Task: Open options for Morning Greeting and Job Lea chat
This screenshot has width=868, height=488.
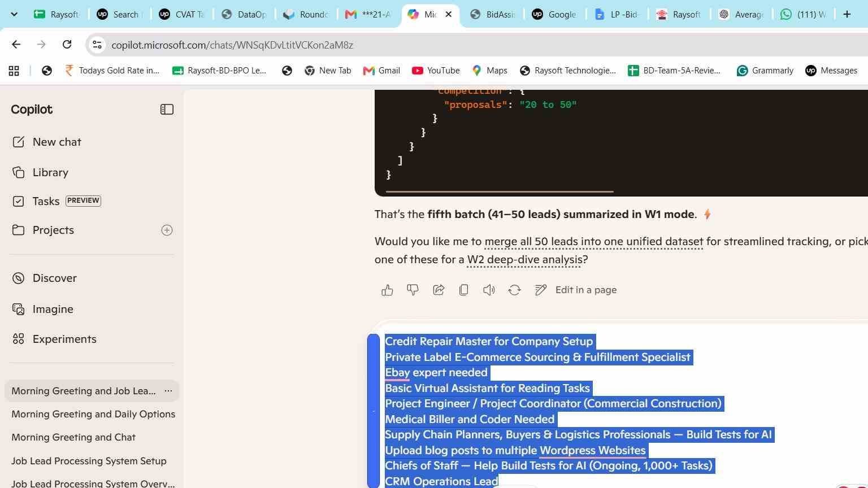Action: [x=168, y=391]
